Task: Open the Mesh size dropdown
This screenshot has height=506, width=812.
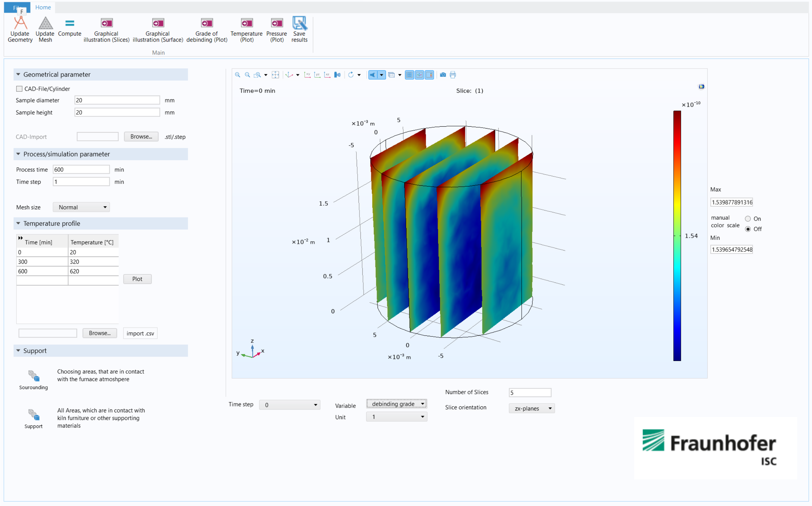Action: coord(81,207)
